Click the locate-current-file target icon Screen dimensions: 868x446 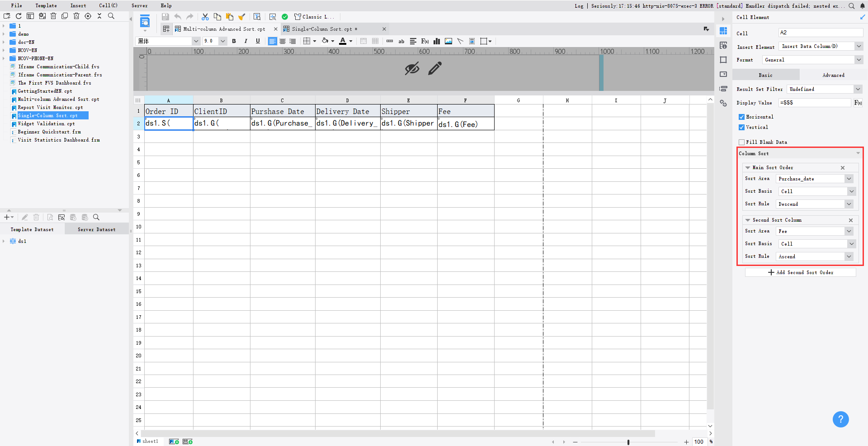pos(88,16)
